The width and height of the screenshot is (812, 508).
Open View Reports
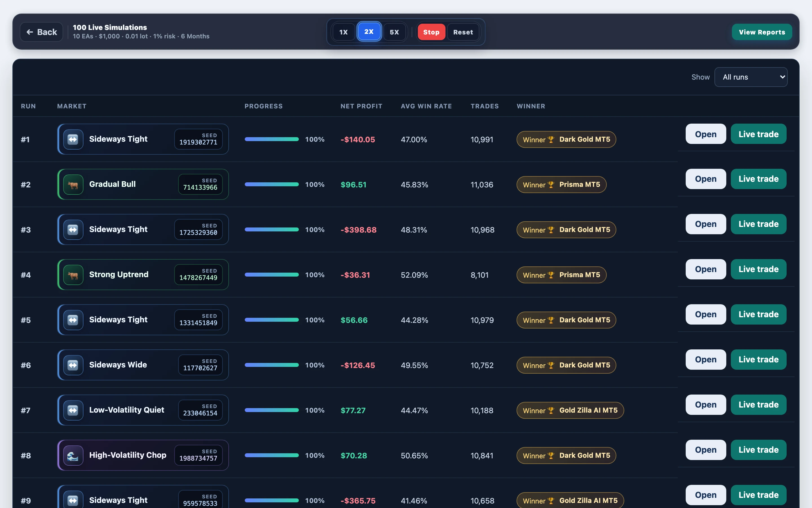(x=762, y=32)
